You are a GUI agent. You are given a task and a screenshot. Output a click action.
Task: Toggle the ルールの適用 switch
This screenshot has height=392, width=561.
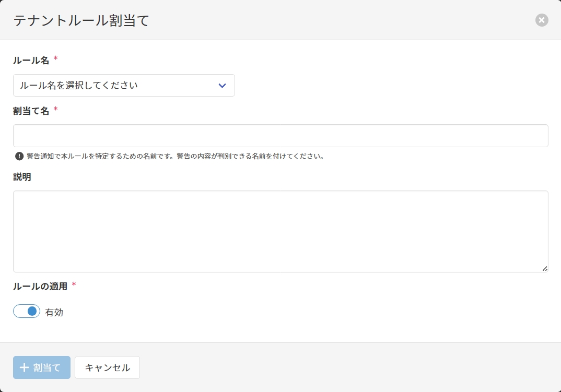(27, 312)
